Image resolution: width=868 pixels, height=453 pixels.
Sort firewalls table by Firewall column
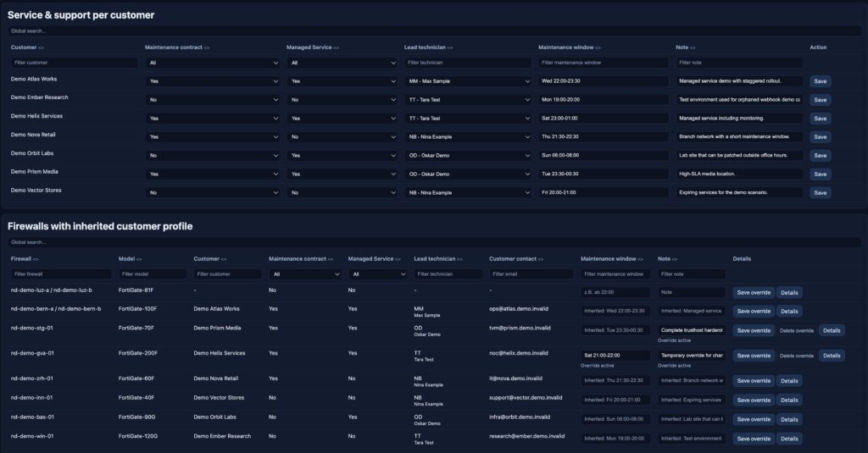(26, 258)
